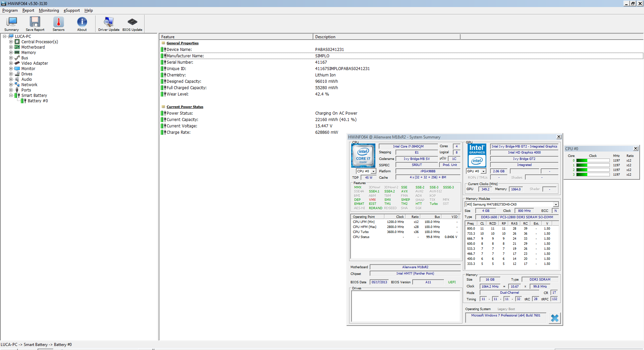Viewport: 644px width, 350px height.
Task: Open Help menu
Action: coord(89,10)
